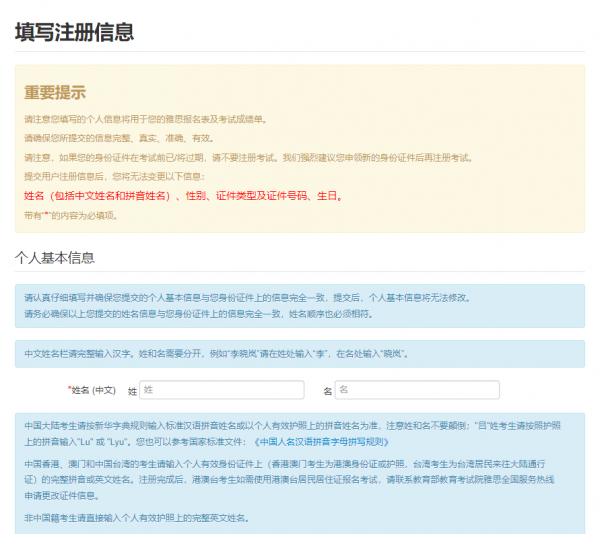Viewport: 600px width, 534px height.
Task: Click the red text 姓名（包括中文姓名和拼音姓名）
Action: point(97,196)
